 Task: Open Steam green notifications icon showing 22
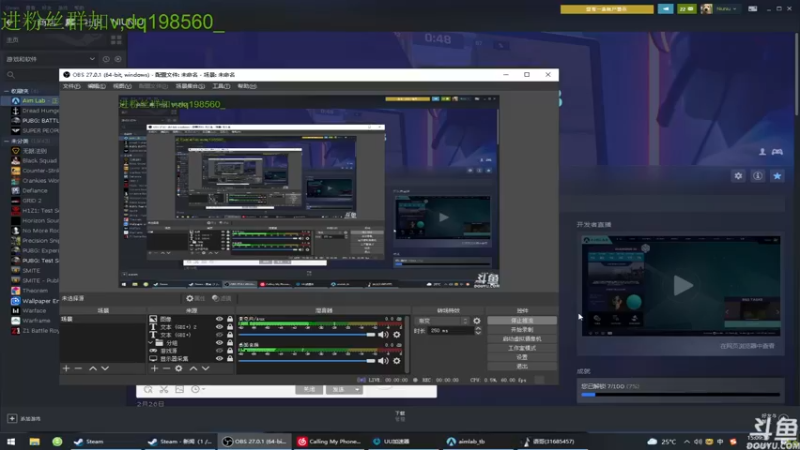pyautogui.click(x=687, y=9)
